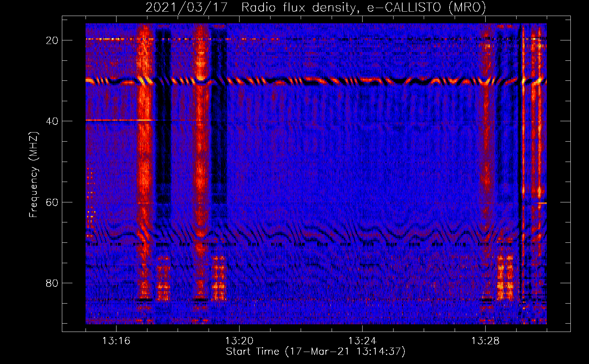Click the plot title "2021/03/17 Radio flux density, e-CALLISTO (MRO)"

[316, 8]
